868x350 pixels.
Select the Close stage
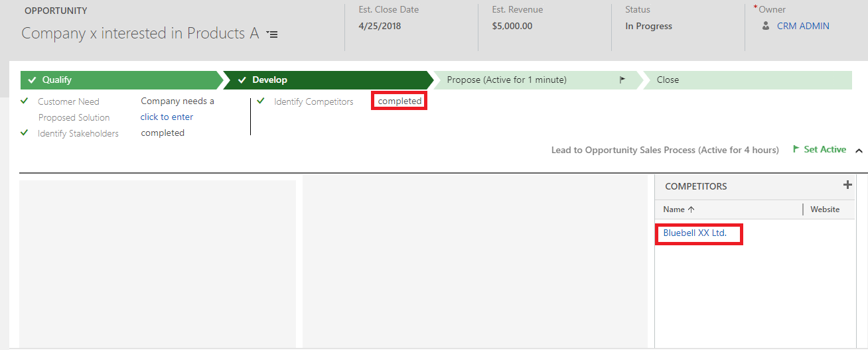point(748,80)
